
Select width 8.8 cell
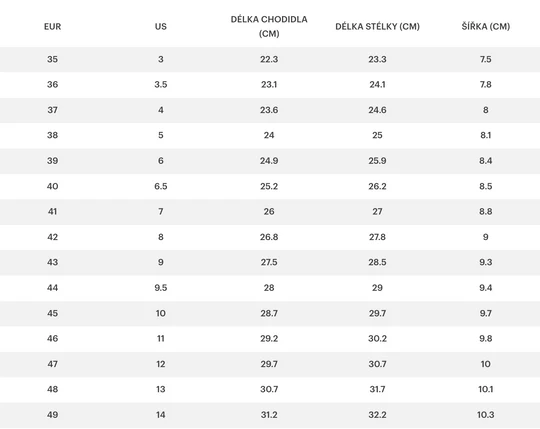486,211
